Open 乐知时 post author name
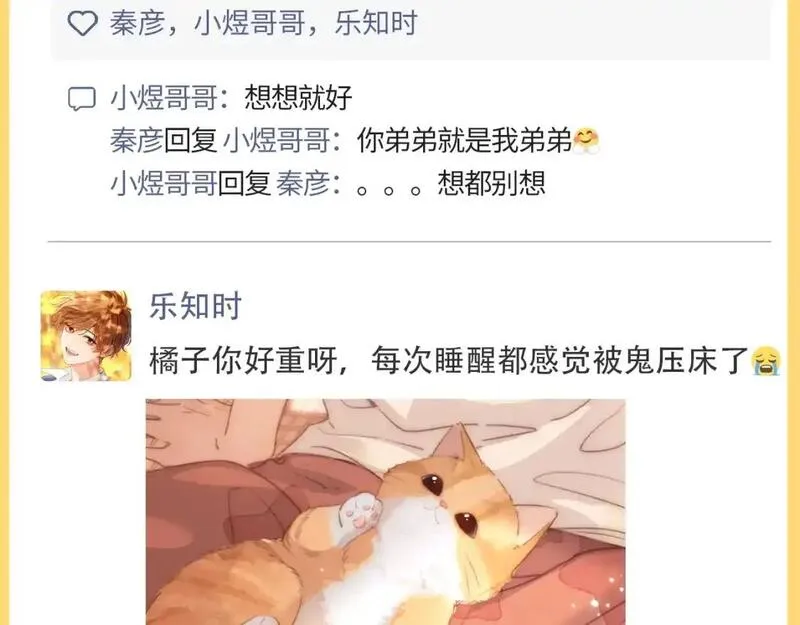Image resolution: width=800 pixels, height=625 pixels. pos(195,306)
